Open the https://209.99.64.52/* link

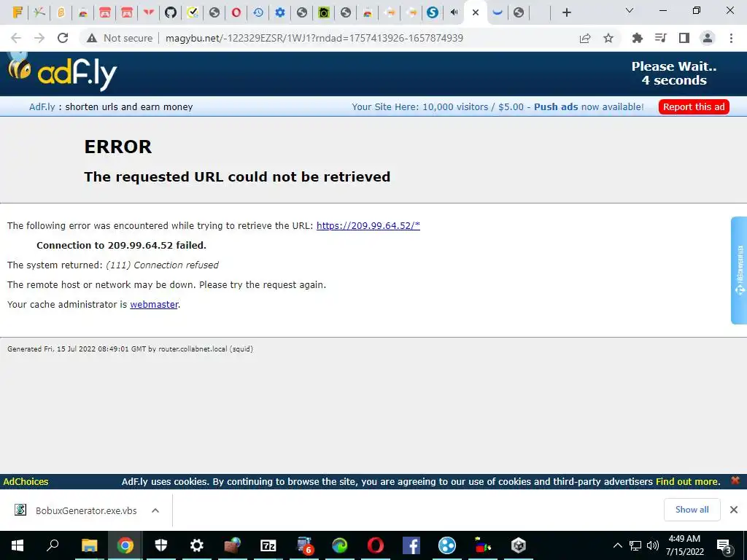[368, 226]
